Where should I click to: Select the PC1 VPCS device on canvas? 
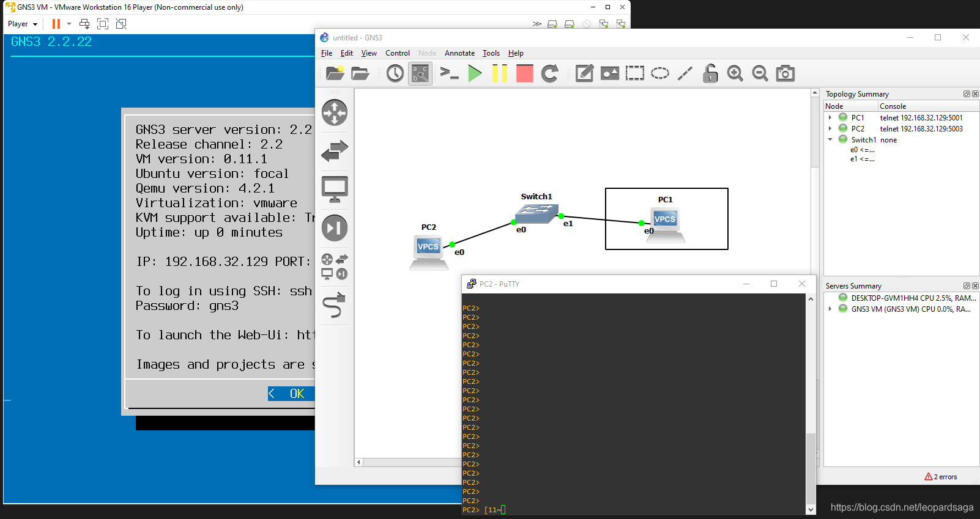pos(666,224)
